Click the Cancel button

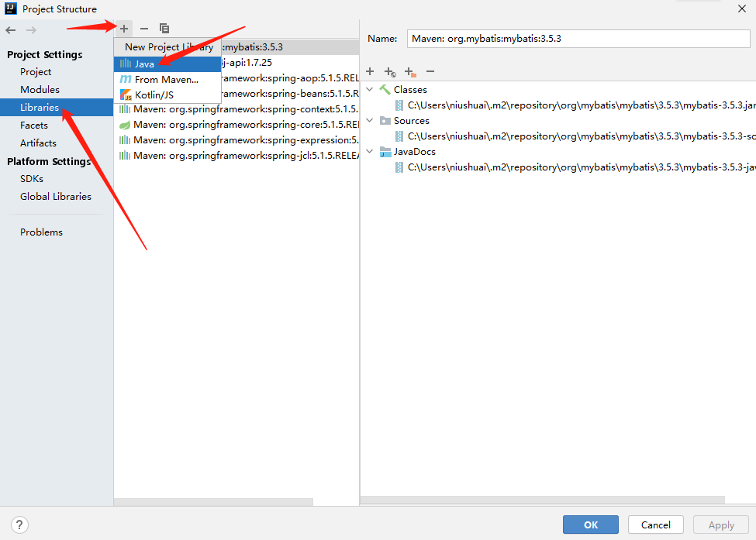[656, 525]
